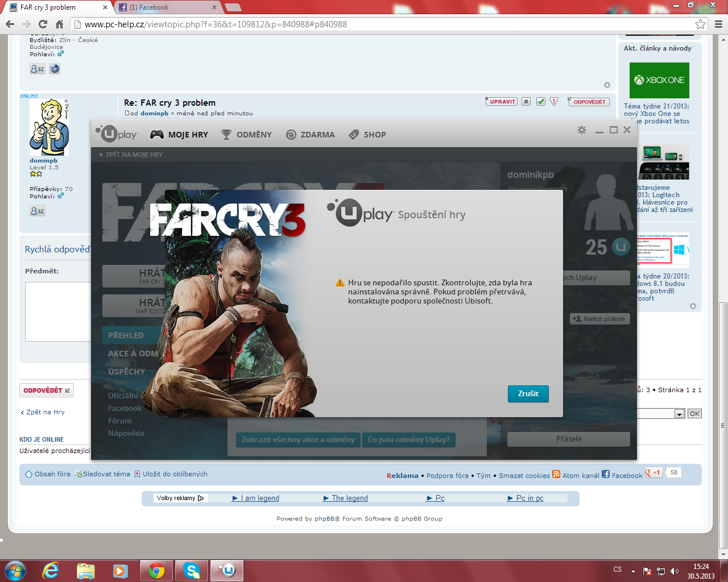Screen dimensions: 728x582
Task: Click Zrušit to cancel game launch
Action: click(528, 394)
